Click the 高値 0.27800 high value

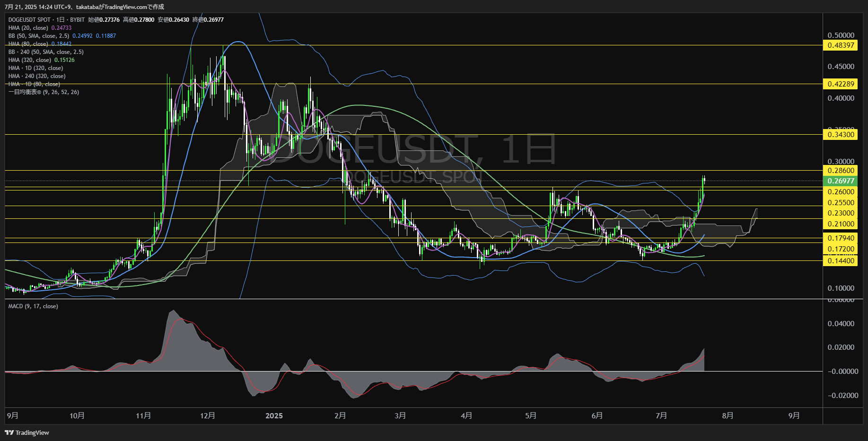(139, 20)
